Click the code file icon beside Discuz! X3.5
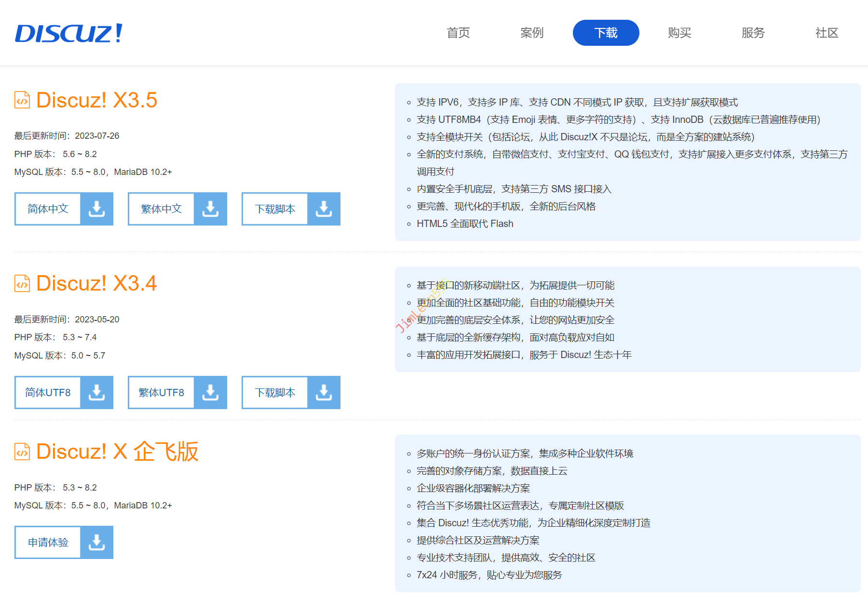 click(22, 100)
